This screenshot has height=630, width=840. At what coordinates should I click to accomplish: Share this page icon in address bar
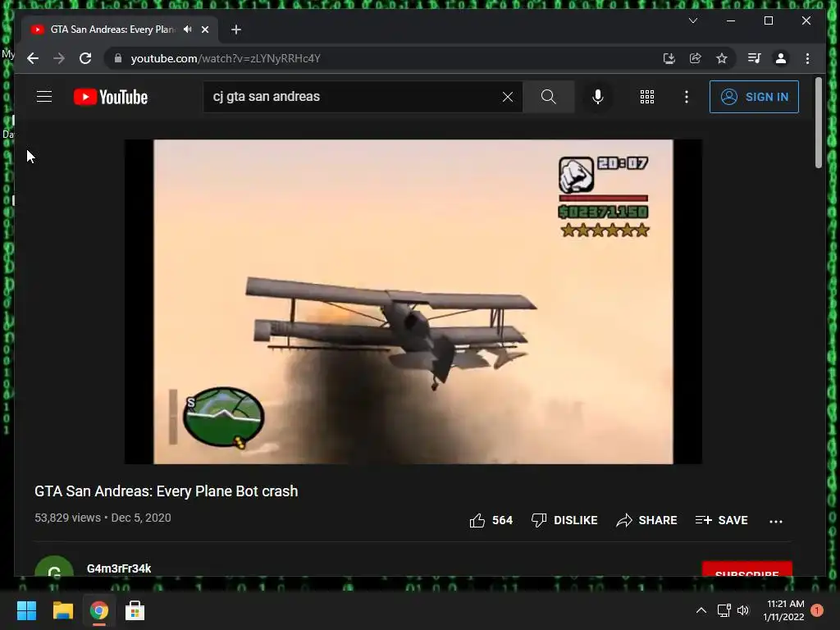coord(696,58)
